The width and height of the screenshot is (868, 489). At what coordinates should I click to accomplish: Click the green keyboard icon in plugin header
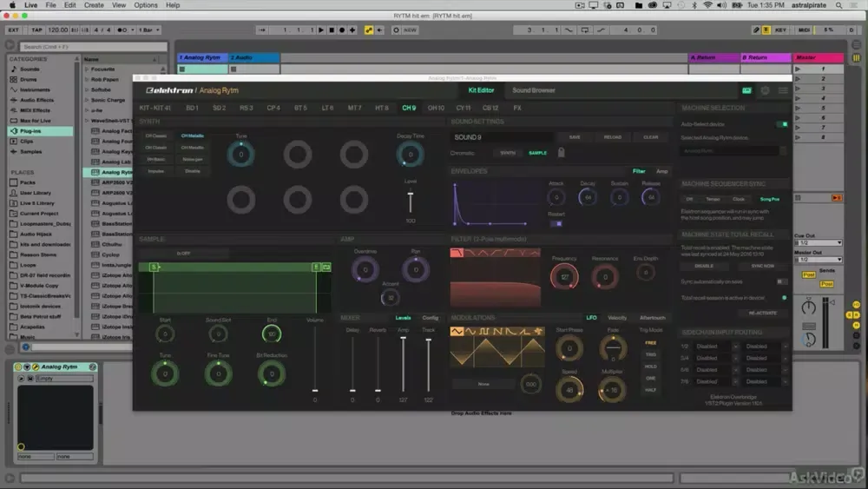[x=746, y=90]
